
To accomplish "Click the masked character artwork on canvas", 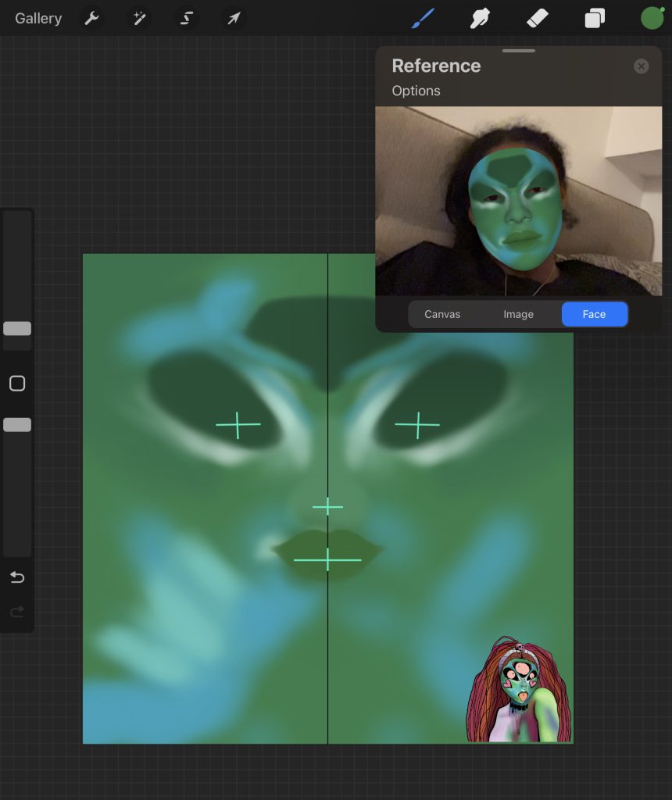I will 518,689.
